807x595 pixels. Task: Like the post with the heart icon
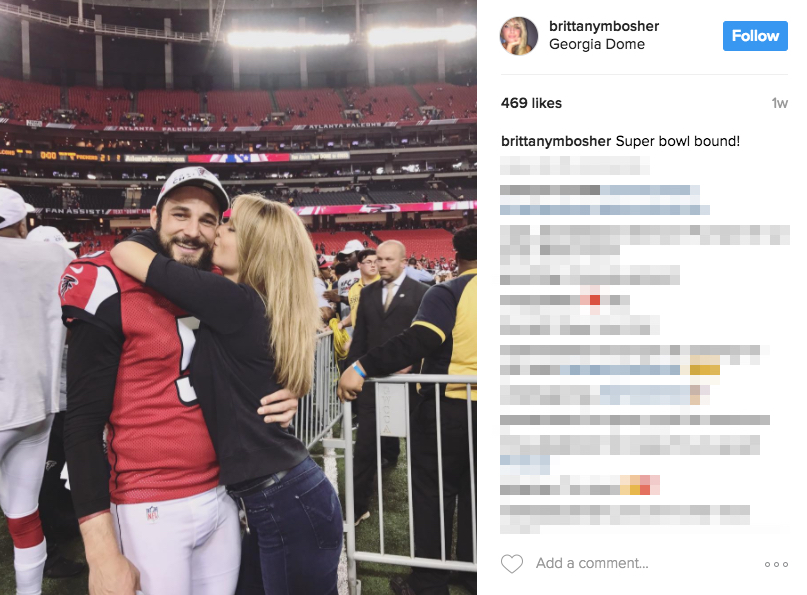coord(512,564)
